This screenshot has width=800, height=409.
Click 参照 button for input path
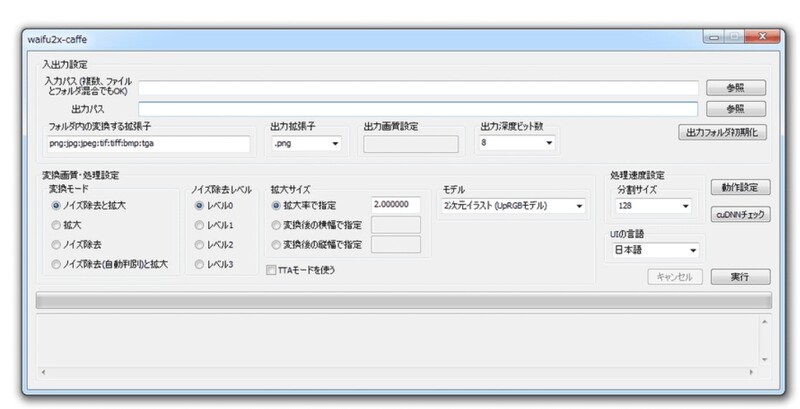736,88
